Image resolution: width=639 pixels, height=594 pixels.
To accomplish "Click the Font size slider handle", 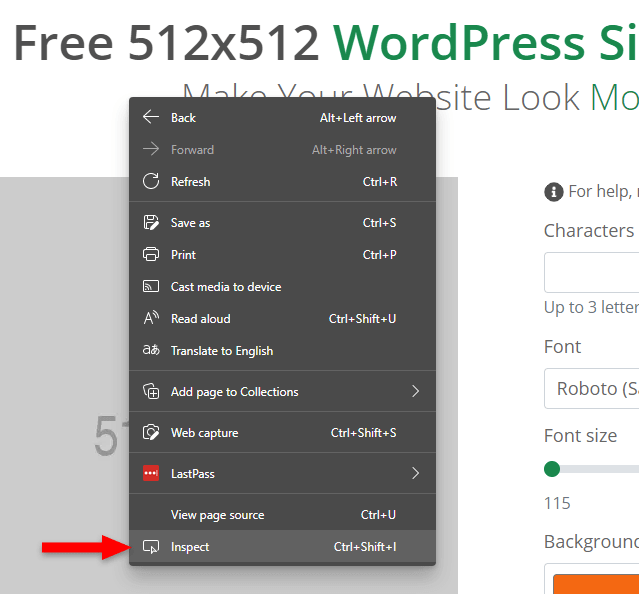I will click(552, 469).
